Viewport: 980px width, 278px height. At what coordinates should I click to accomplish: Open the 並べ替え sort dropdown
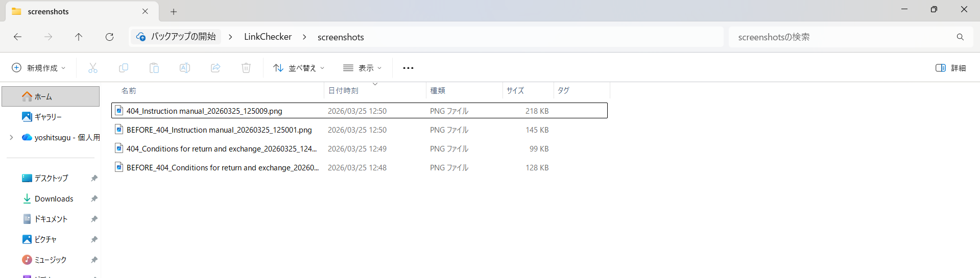(299, 68)
